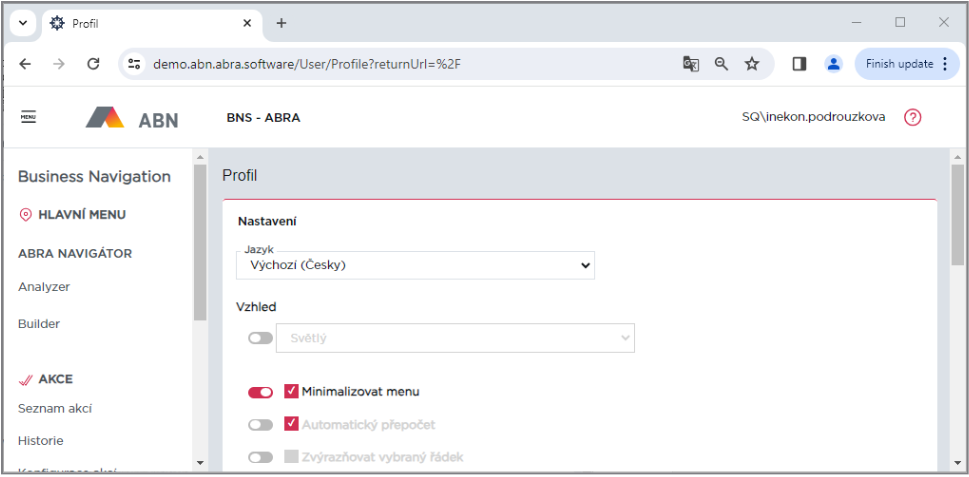
Task: Bookmark this page with star icon
Action: (751, 64)
